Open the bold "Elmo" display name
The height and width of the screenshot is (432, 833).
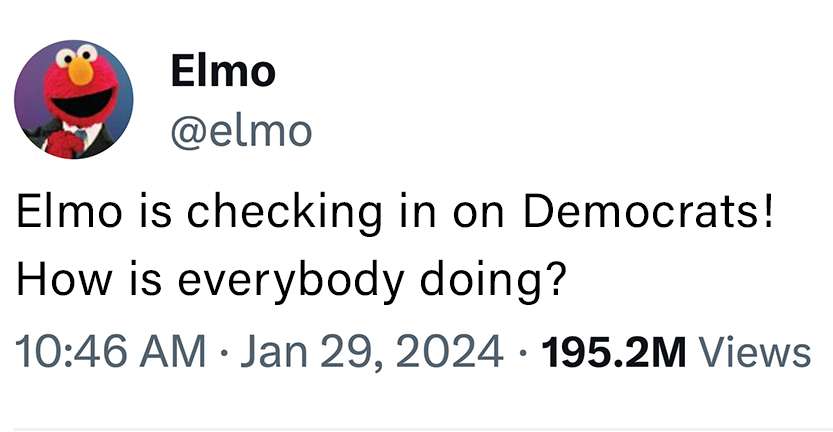(222, 71)
